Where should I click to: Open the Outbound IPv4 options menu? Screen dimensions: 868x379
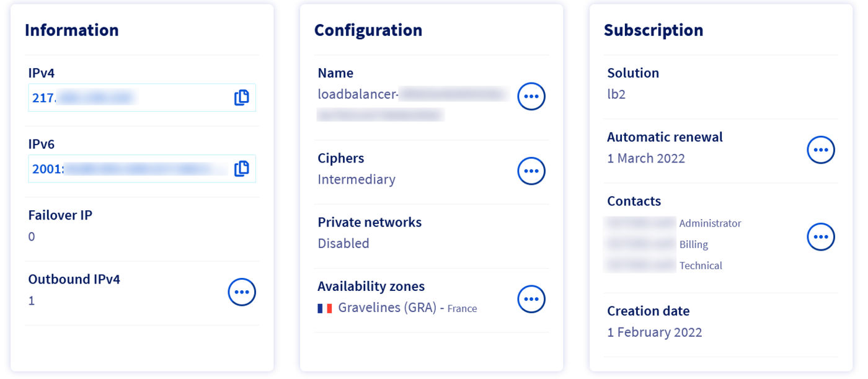coord(241,292)
